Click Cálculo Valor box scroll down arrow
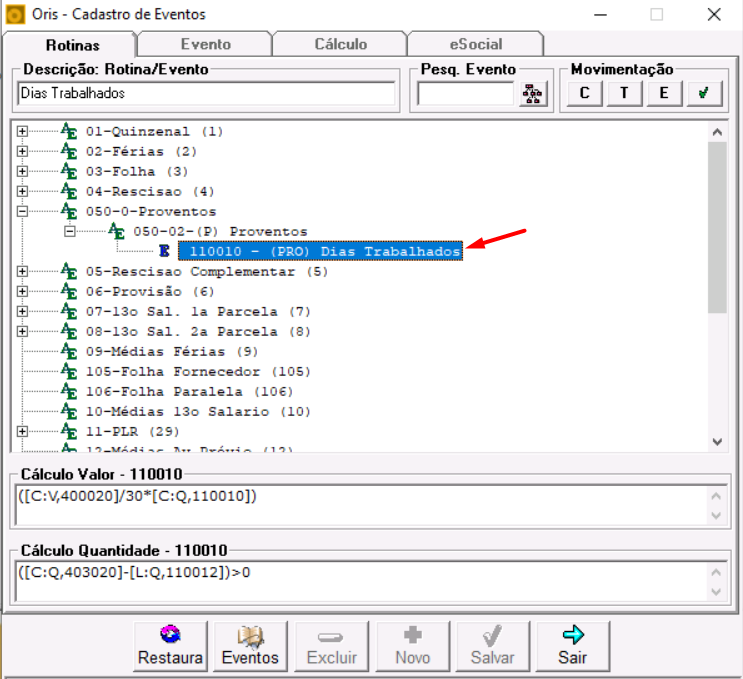The image size is (743, 679). 716,515
